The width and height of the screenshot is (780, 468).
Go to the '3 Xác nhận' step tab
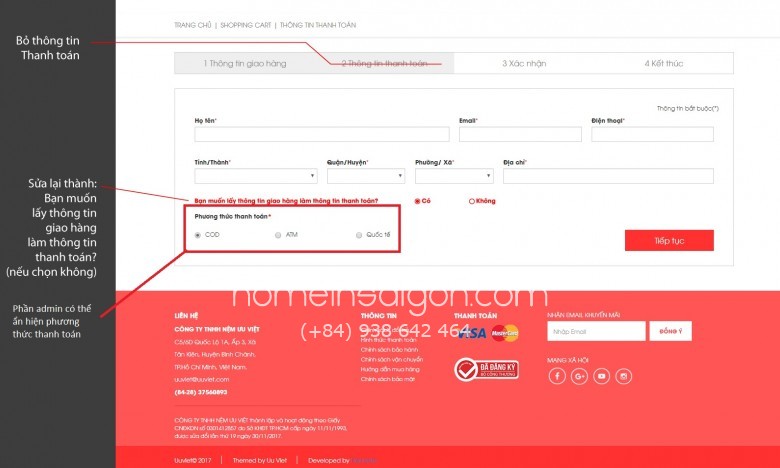click(x=524, y=63)
